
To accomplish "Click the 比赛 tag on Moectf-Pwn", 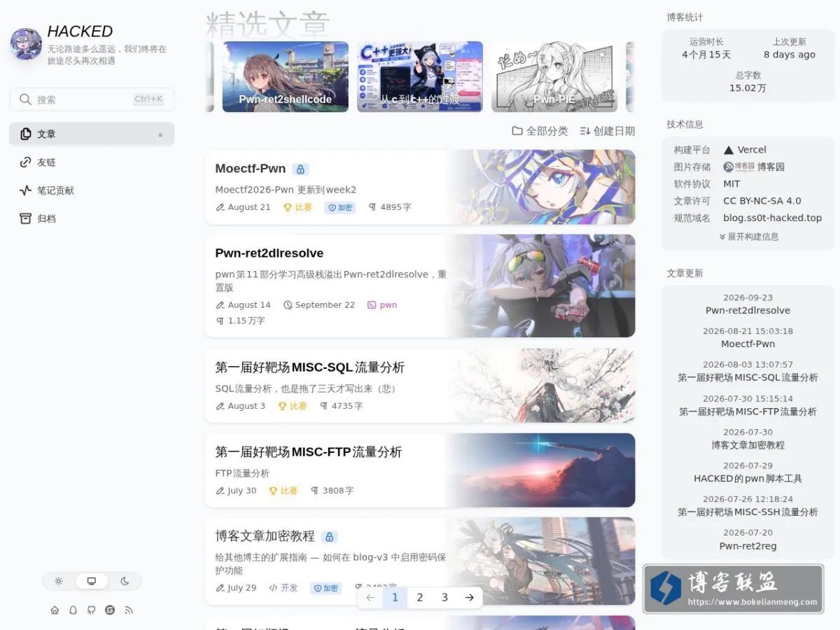I will 297,207.
